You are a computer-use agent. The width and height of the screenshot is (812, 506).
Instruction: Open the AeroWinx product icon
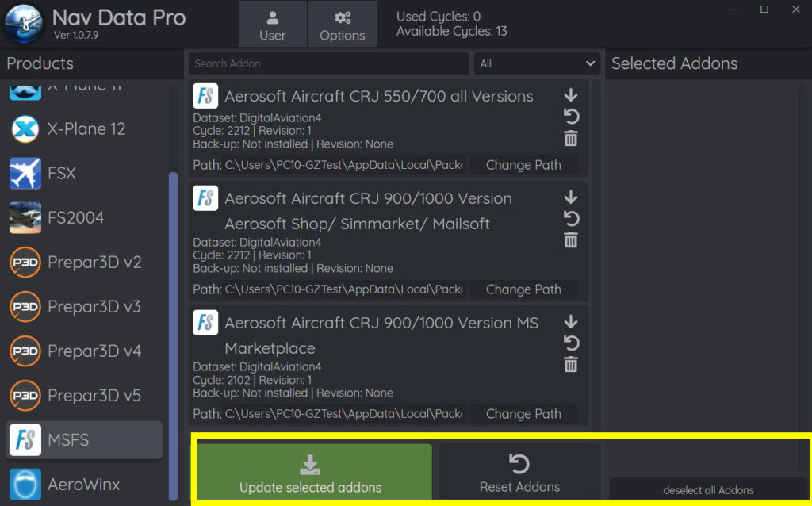point(25,485)
